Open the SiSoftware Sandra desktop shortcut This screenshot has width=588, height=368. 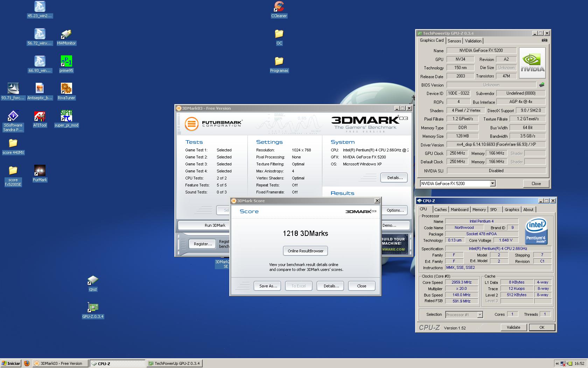click(13, 121)
